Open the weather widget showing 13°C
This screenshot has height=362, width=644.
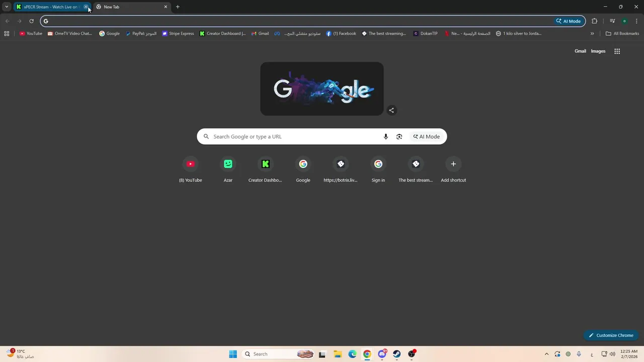(20, 354)
